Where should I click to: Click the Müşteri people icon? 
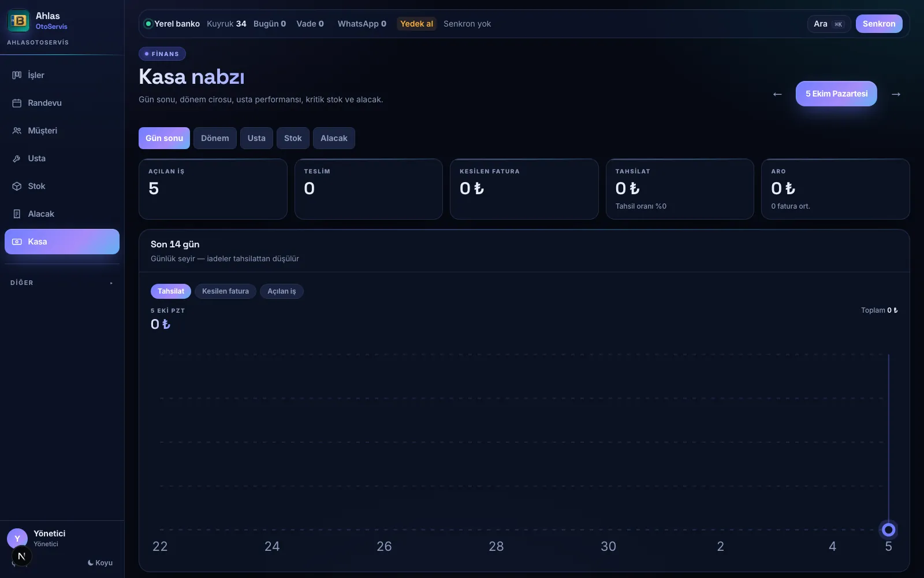point(17,131)
